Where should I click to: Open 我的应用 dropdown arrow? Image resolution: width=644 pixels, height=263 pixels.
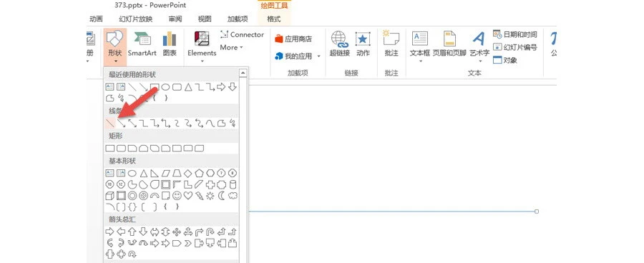coord(318,56)
